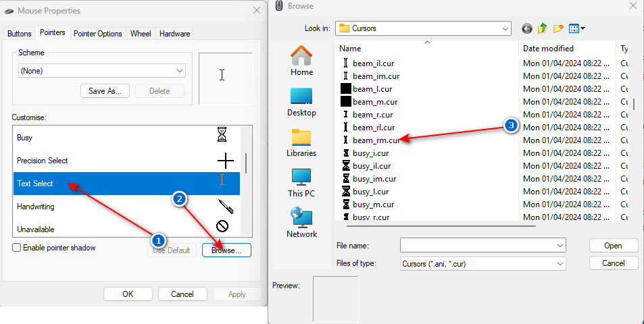Select beam_il.cur cursor file icon

346,63
